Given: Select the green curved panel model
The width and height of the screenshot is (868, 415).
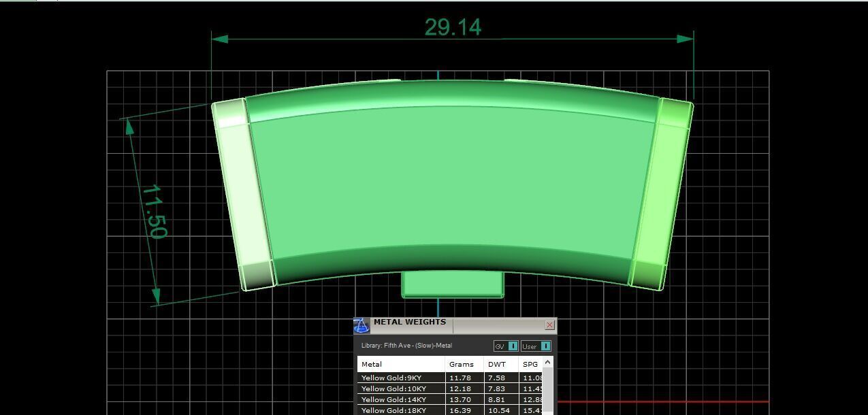Looking at the screenshot, I should (x=453, y=184).
